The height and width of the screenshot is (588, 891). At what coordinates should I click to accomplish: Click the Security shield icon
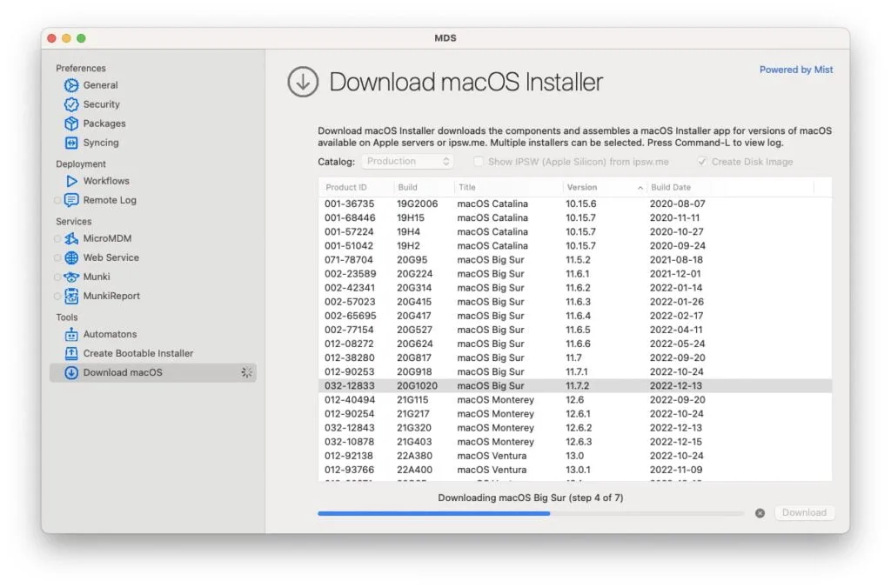click(x=71, y=104)
